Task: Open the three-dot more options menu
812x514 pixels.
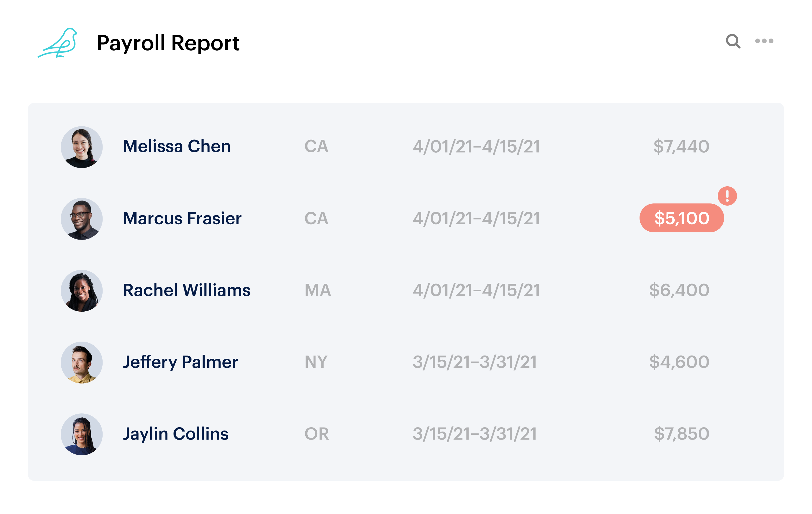Action: tap(764, 41)
